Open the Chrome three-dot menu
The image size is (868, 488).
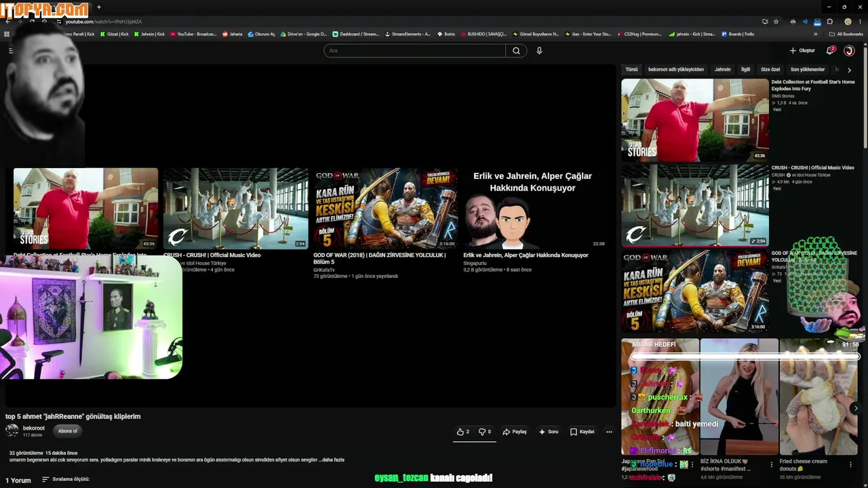point(860,22)
